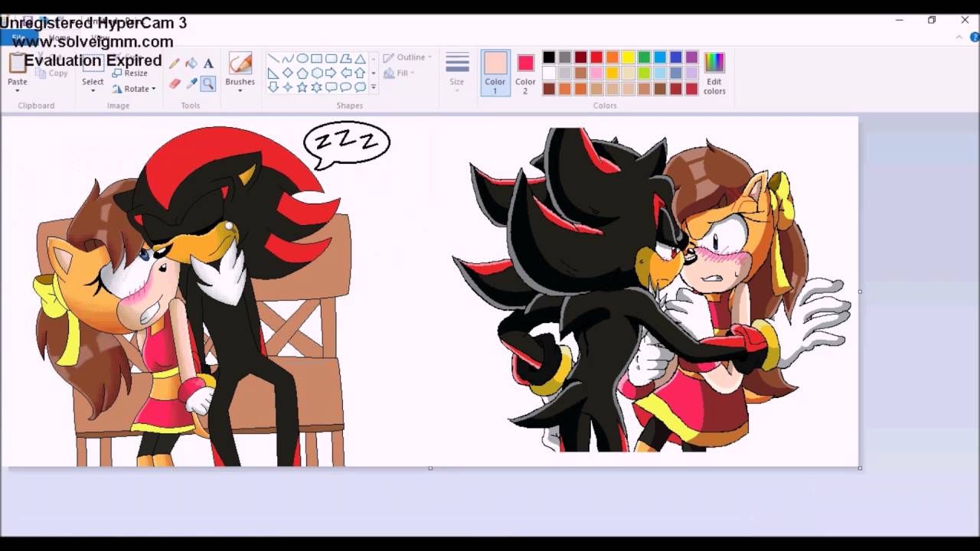Screen dimensions: 980x551
Task: Choose the Five-point star shape
Action: [x=302, y=87]
